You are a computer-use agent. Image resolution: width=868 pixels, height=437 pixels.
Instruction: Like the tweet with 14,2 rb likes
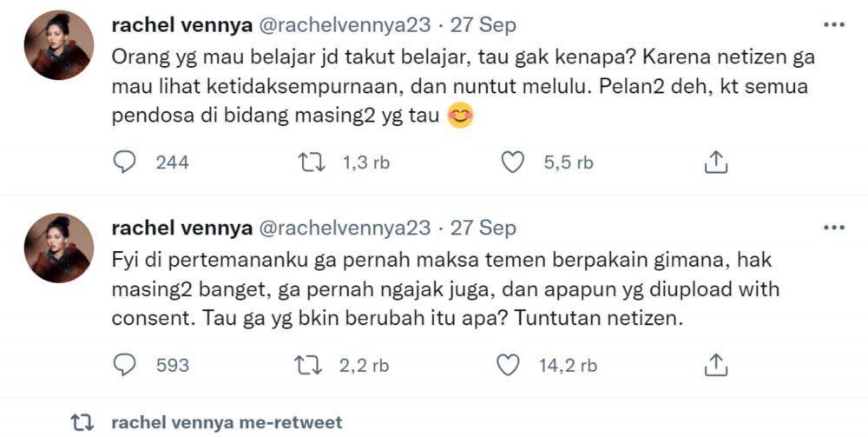pos(510,365)
